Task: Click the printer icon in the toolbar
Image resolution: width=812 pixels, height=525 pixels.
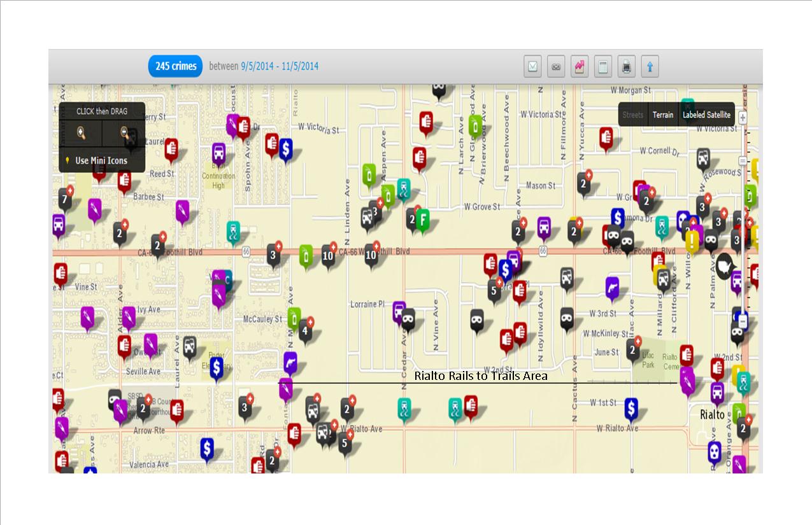Action: click(x=627, y=66)
